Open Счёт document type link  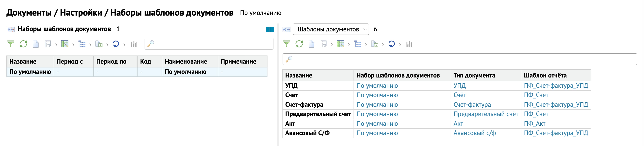(x=460, y=95)
